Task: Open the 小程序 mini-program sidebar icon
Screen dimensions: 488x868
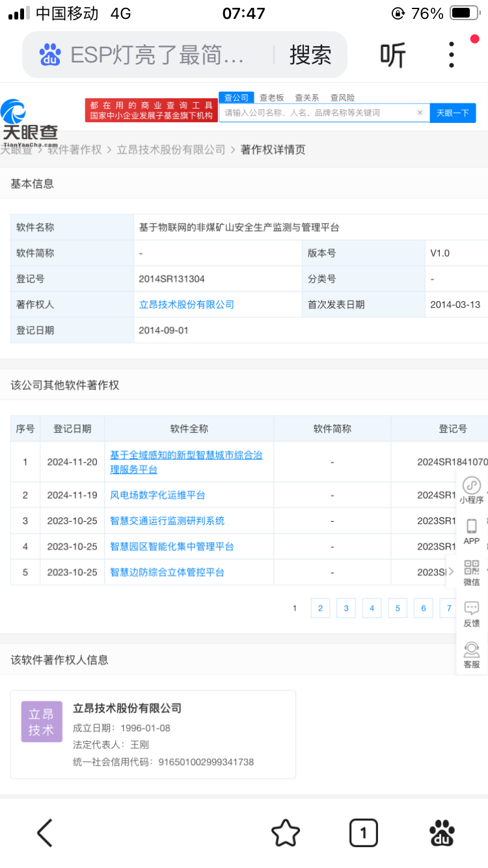Action: click(472, 491)
